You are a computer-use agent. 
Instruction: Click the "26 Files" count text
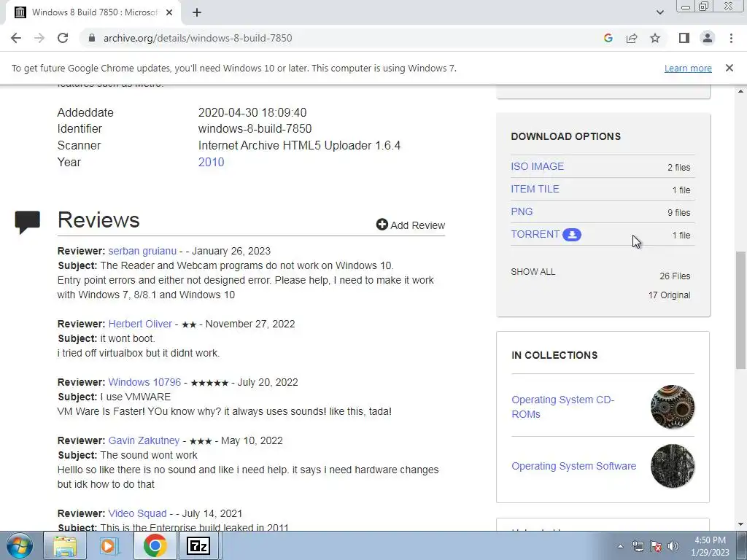click(675, 276)
